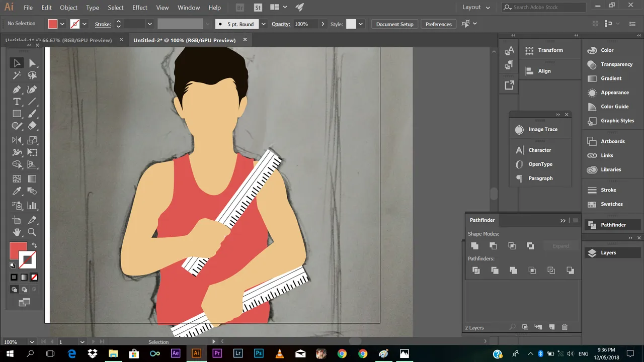Screen dimensions: 644x362
Task: Open the stroke weight dropdown
Action: click(x=149, y=24)
